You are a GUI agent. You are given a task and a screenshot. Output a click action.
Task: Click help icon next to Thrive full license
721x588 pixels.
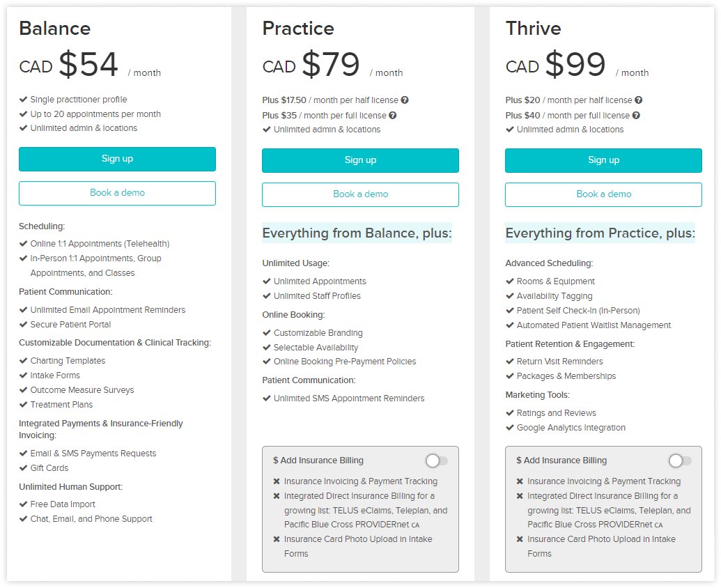pos(636,116)
